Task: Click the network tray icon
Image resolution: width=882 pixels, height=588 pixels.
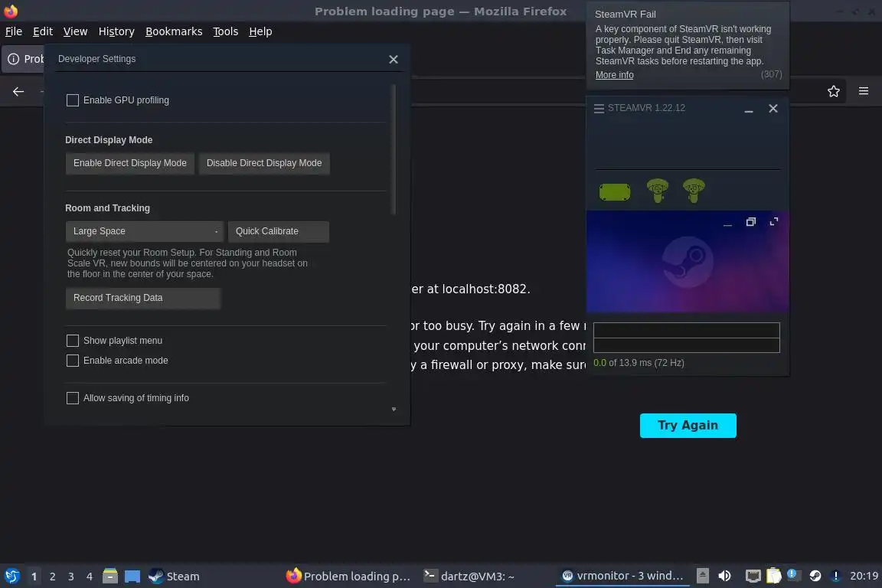Action: pos(753,576)
